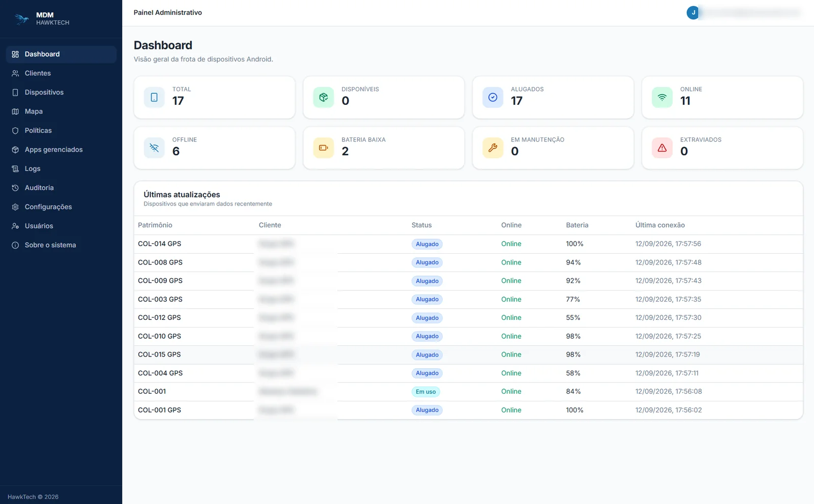Click the Offline count 6
This screenshot has width=814, height=504.
(176, 152)
